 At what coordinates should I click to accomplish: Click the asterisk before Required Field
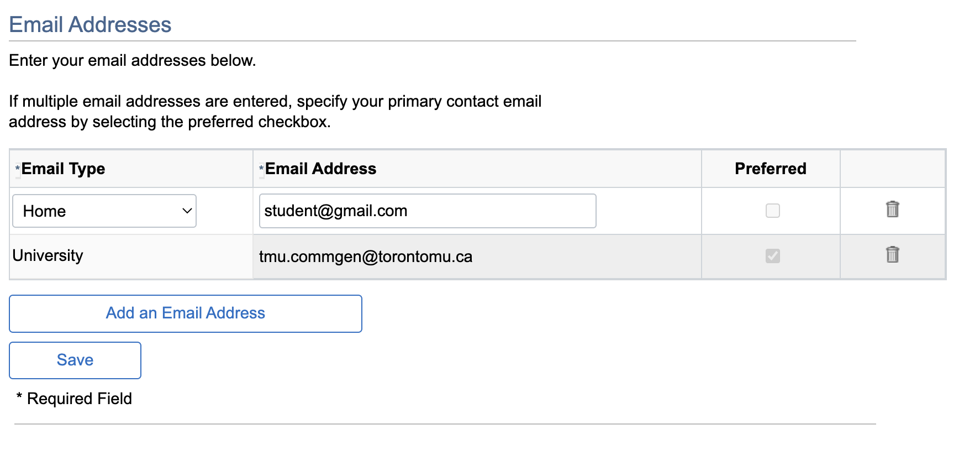pos(19,396)
